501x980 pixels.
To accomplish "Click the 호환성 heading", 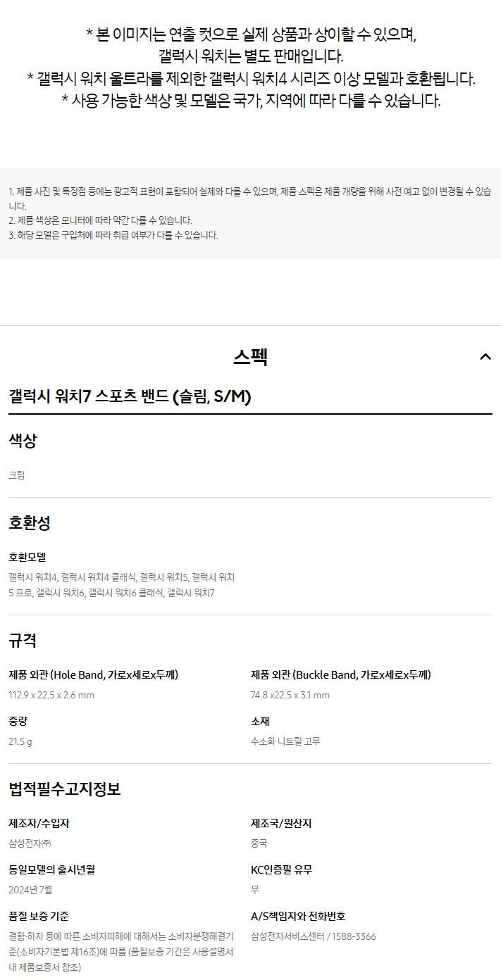I will click(30, 523).
